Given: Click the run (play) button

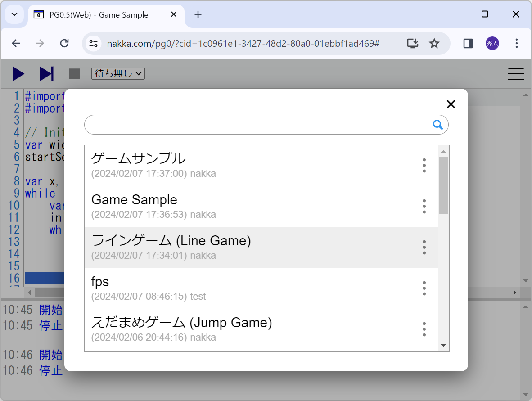Looking at the screenshot, I should point(18,73).
